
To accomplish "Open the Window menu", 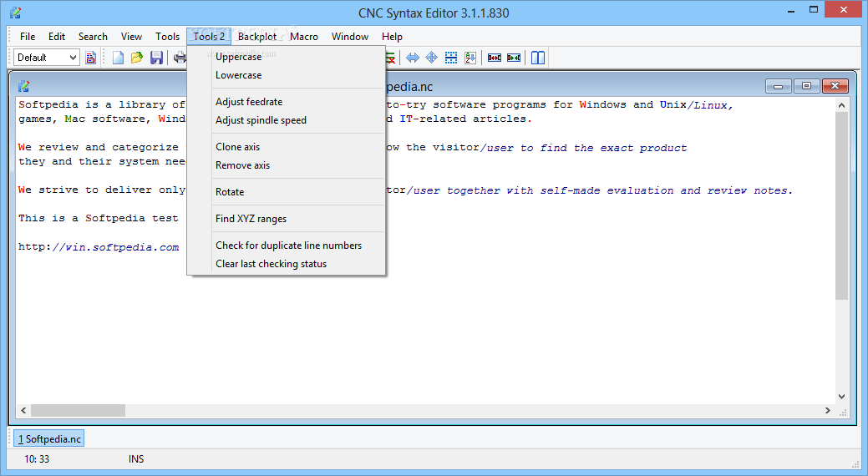I will tap(350, 37).
